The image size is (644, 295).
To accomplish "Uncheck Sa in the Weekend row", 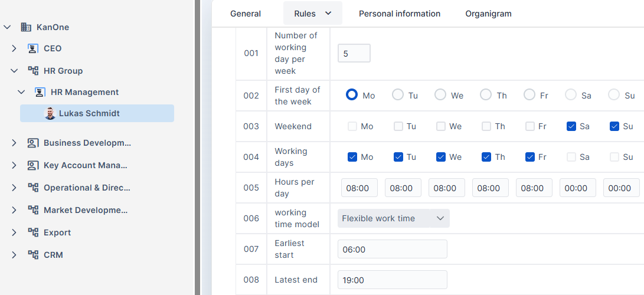I will (x=571, y=126).
